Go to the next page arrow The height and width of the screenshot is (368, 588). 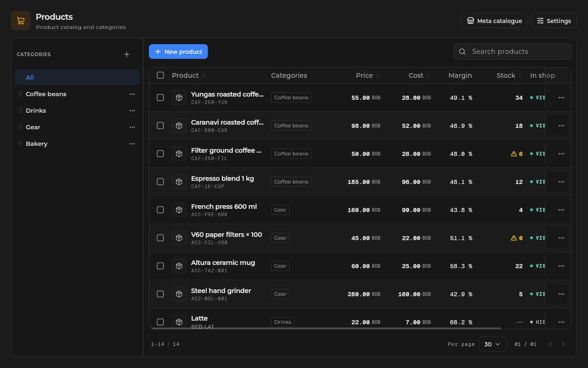(x=563, y=344)
